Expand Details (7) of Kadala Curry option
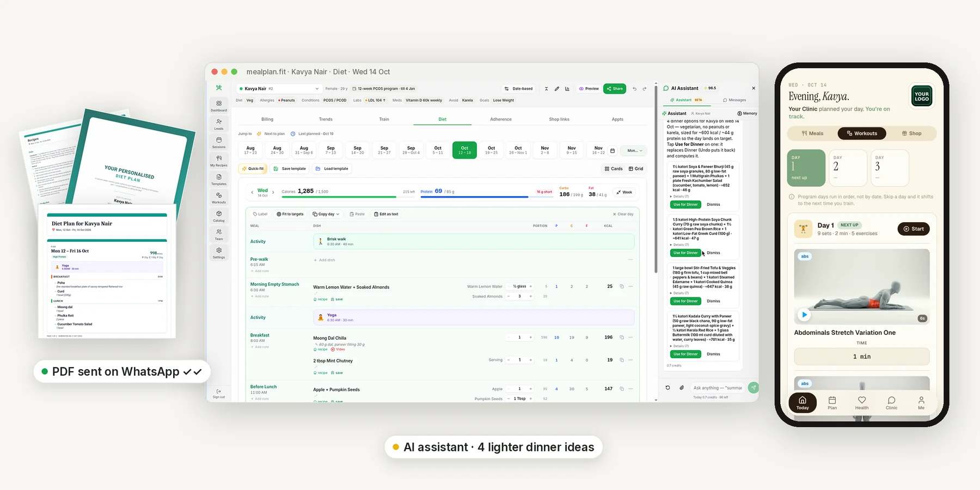This screenshot has height=490, width=980. (x=679, y=346)
